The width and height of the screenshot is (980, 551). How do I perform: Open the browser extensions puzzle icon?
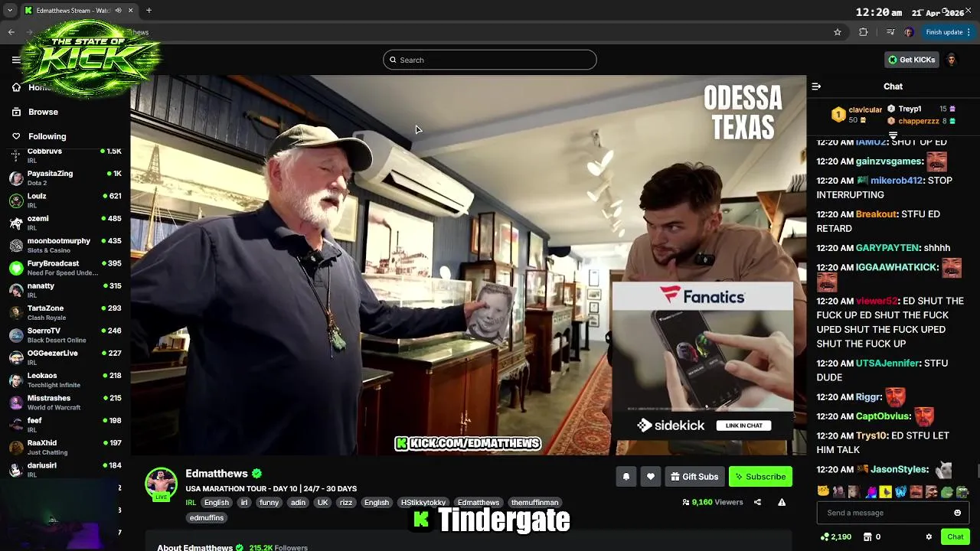pos(864,32)
